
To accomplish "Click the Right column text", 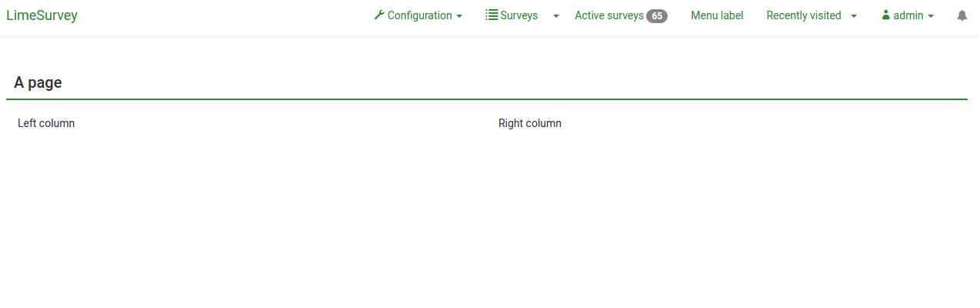I will pos(529,123).
